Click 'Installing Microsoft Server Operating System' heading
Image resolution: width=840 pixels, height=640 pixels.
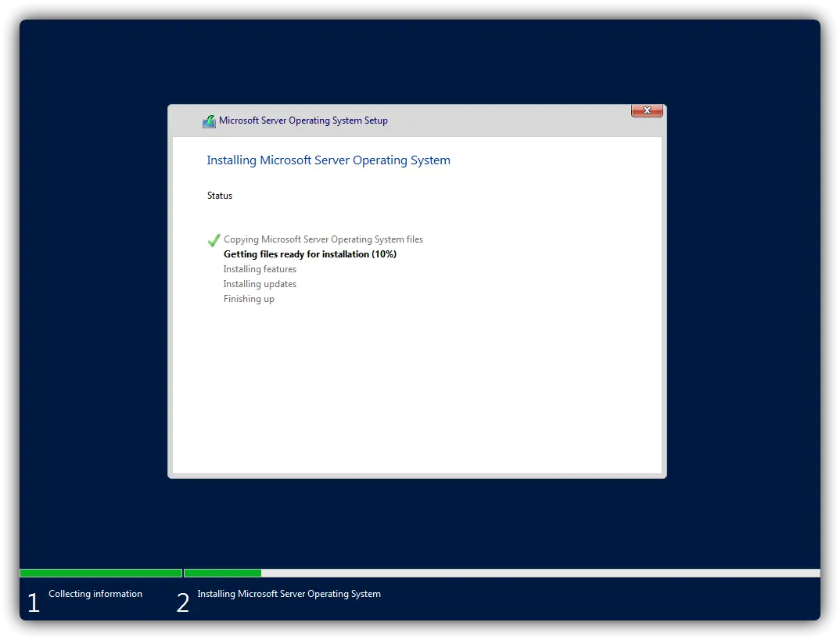[x=328, y=160]
